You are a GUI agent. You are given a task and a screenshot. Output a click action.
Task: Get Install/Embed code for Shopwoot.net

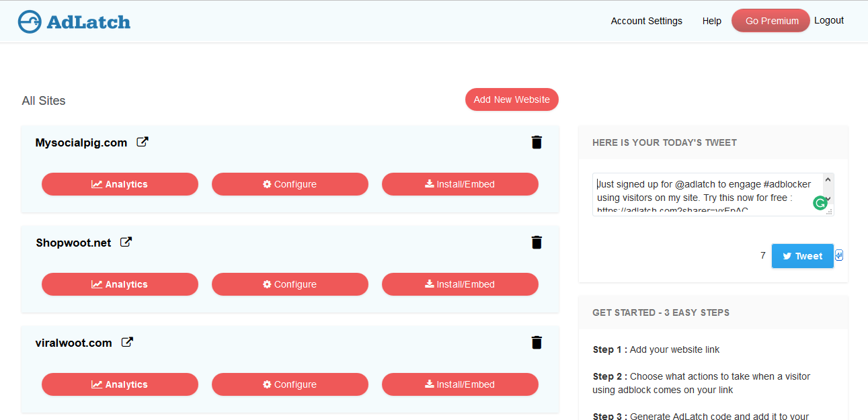[460, 284]
